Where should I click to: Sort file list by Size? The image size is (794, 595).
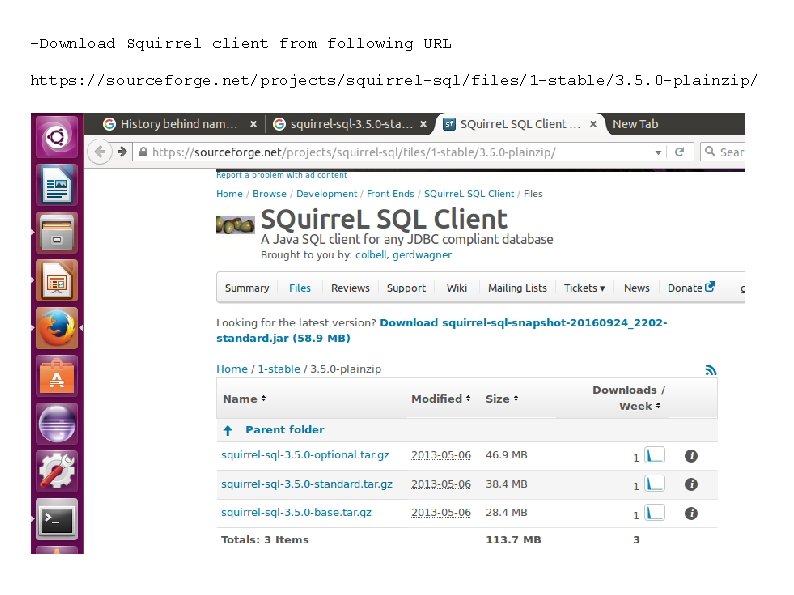[501, 399]
